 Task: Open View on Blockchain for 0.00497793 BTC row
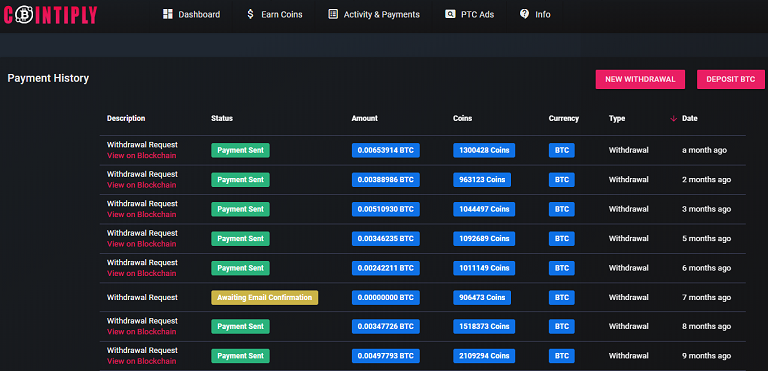(x=142, y=361)
